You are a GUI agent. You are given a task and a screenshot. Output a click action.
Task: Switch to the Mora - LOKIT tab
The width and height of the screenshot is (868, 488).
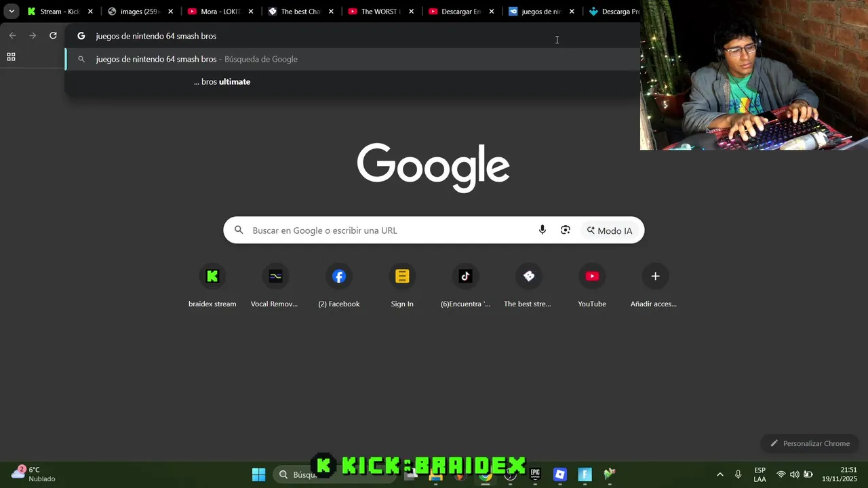(220, 12)
